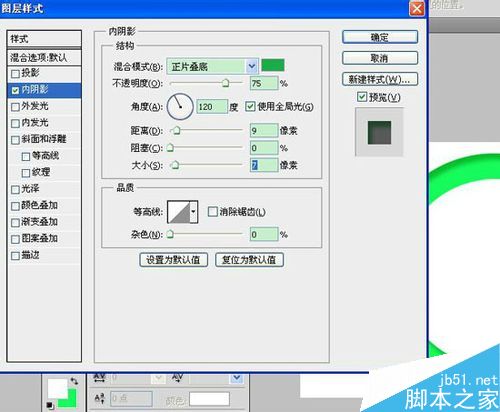This screenshot has width=500, height=412.
Task: Open the character panel tracking dropdown
Action: tap(237, 378)
